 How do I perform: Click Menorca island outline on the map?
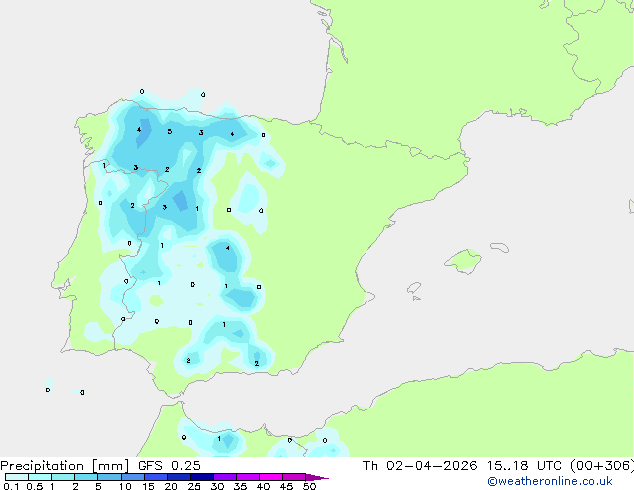[499, 247]
